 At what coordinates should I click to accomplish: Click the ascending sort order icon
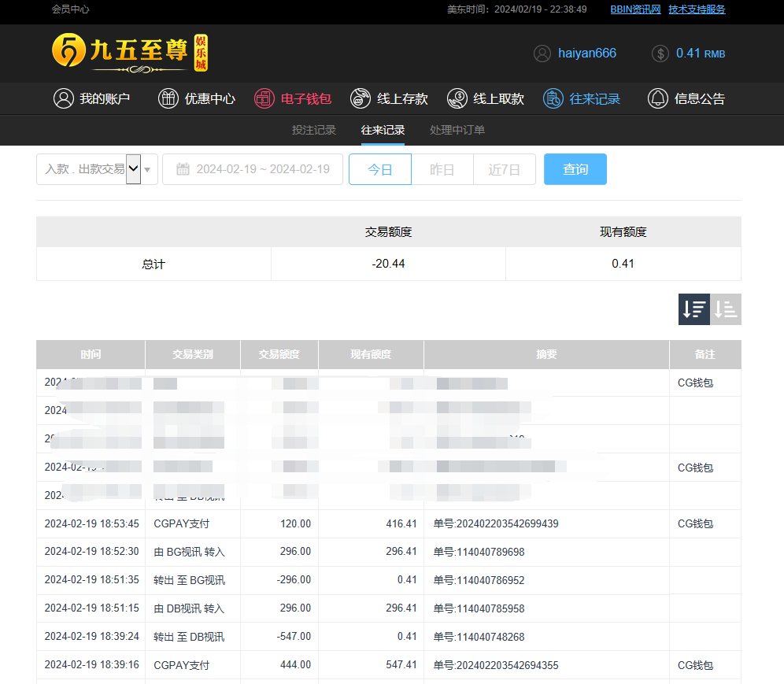726,309
